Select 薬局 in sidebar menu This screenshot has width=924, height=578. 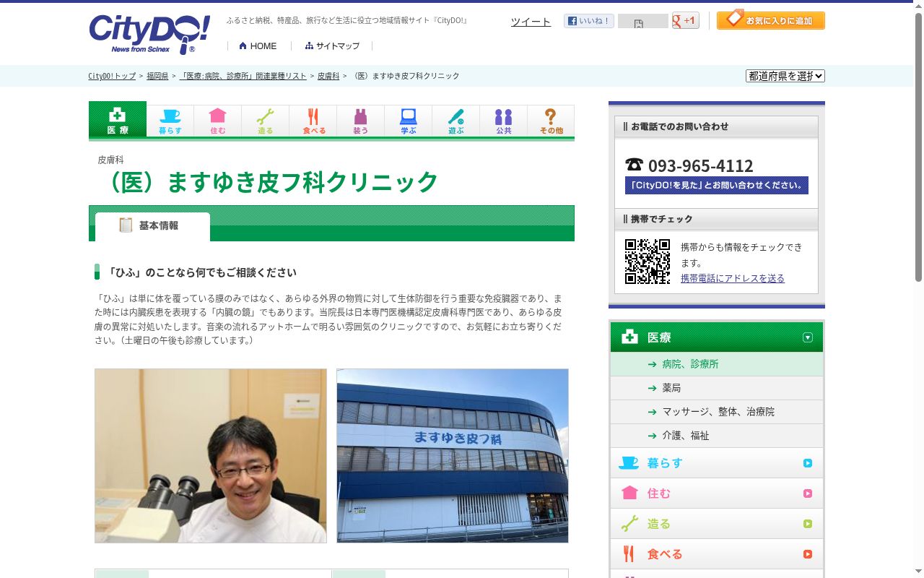[x=717, y=388]
